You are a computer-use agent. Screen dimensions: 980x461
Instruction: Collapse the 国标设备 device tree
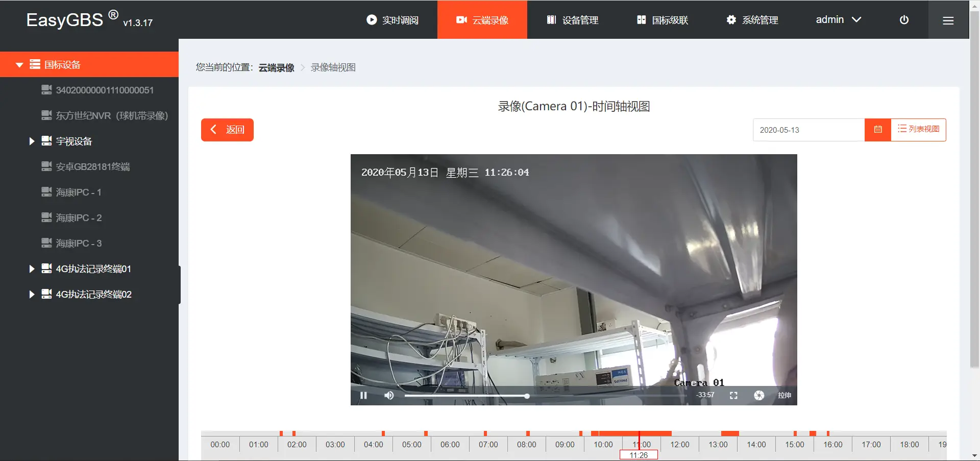[x=20, y=65]
